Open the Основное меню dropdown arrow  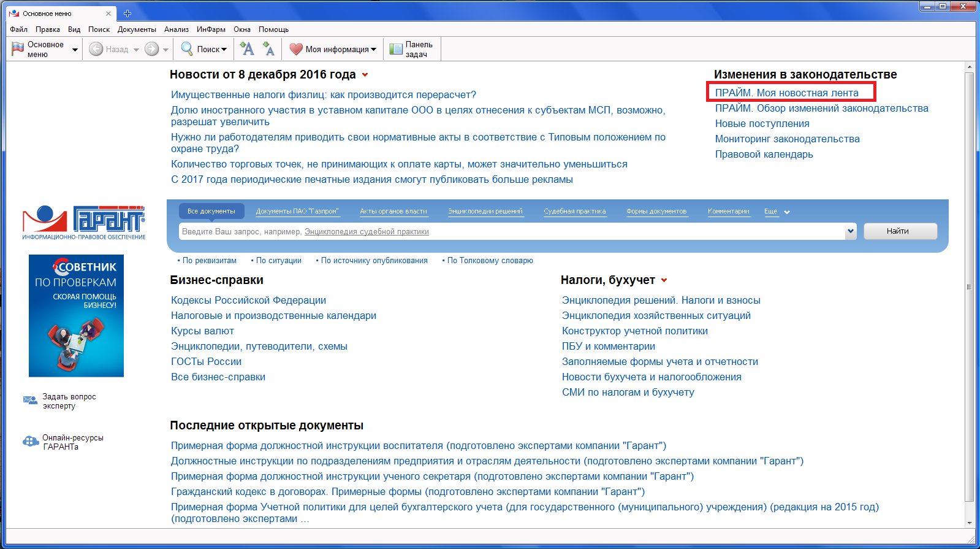point(75,50)
